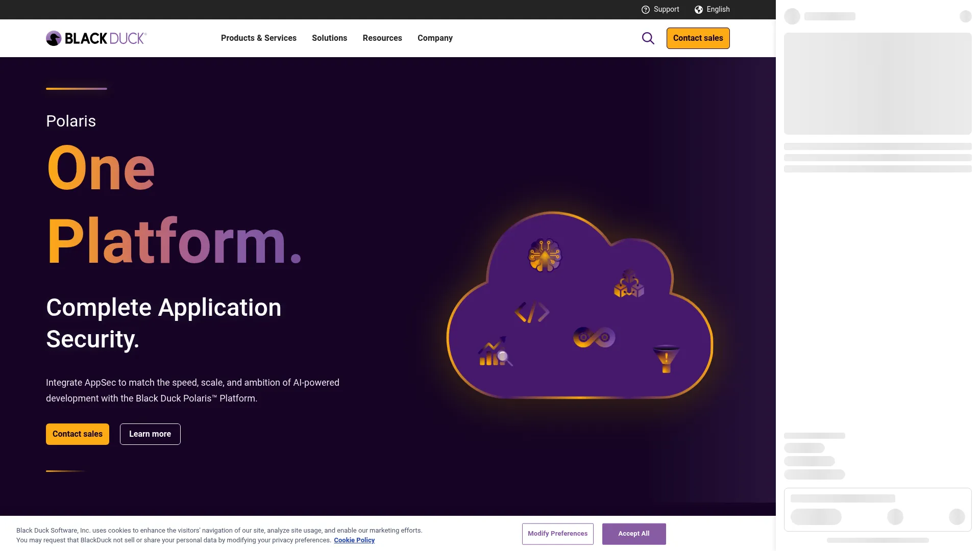Screen dimensions: 980x551
Task: Open the English language selector
Action: click(718, 10)
